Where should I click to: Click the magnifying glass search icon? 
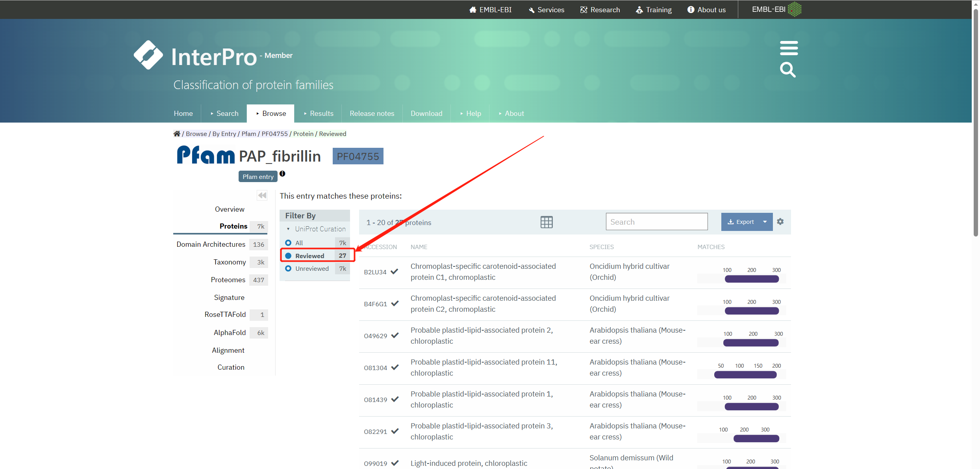click(x=787, y=70)
